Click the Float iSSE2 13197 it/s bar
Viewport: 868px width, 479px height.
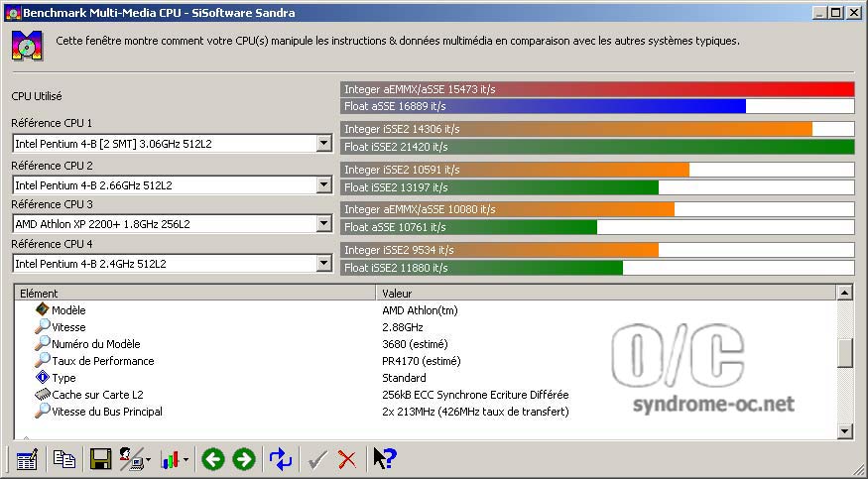[597, 187]
